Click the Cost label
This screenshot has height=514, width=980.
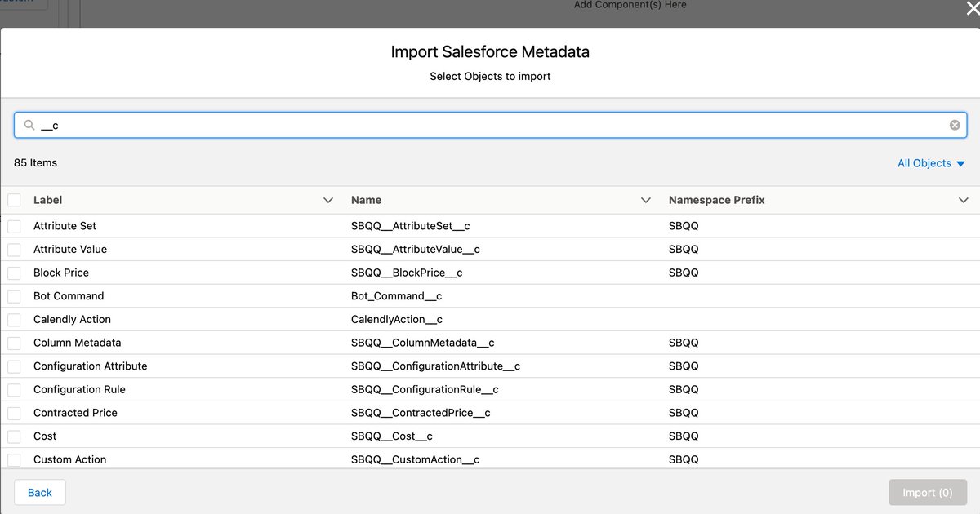click(x=45, y=436)
